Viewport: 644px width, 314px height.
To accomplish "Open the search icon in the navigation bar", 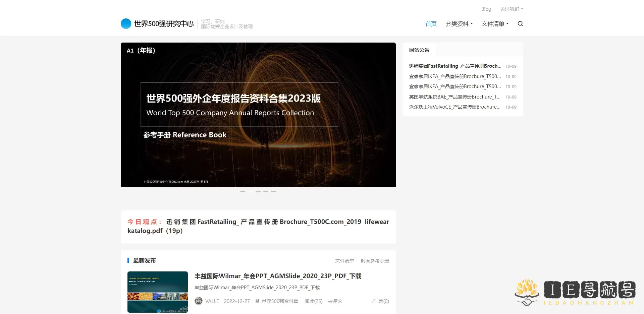I will coord(520,24).
